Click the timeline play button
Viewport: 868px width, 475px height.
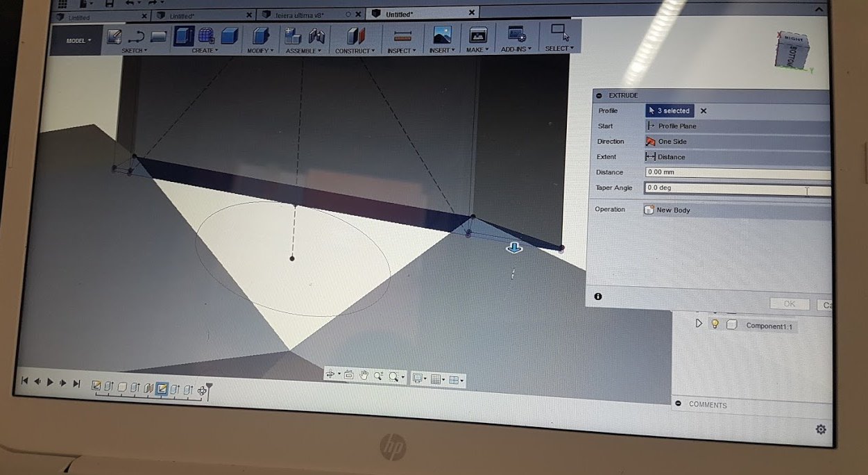tap(51, 382)
